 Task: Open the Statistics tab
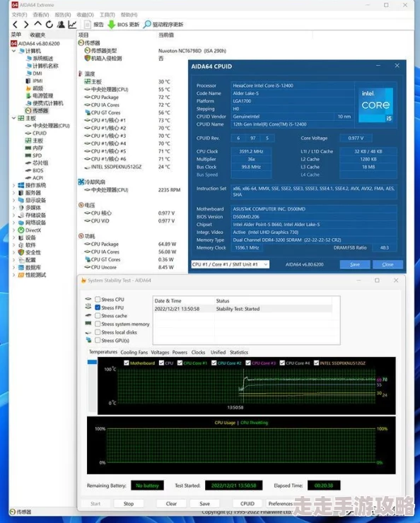coord(239,352)
